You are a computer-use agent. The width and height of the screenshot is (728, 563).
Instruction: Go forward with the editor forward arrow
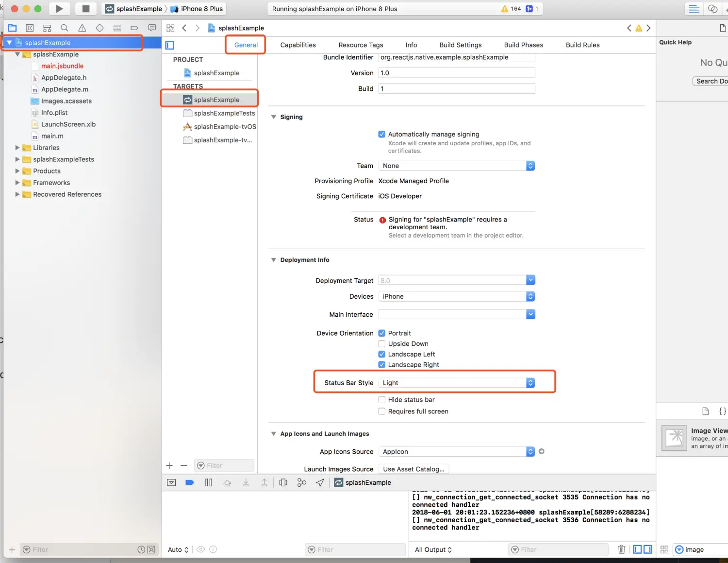(198, 28)
